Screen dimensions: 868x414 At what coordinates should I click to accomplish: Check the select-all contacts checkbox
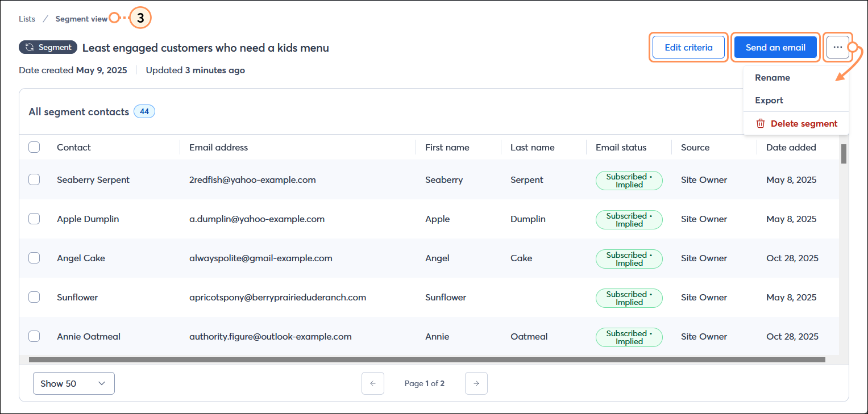(x=34, y=147)
